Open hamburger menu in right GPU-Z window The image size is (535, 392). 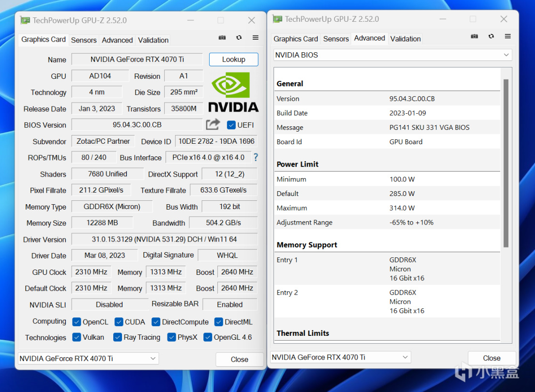click(508, 36)
